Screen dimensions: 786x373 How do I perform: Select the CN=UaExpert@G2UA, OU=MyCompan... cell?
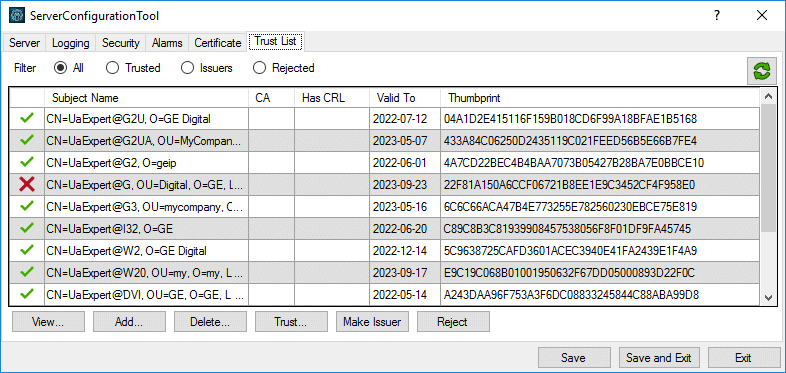(146, 141)
